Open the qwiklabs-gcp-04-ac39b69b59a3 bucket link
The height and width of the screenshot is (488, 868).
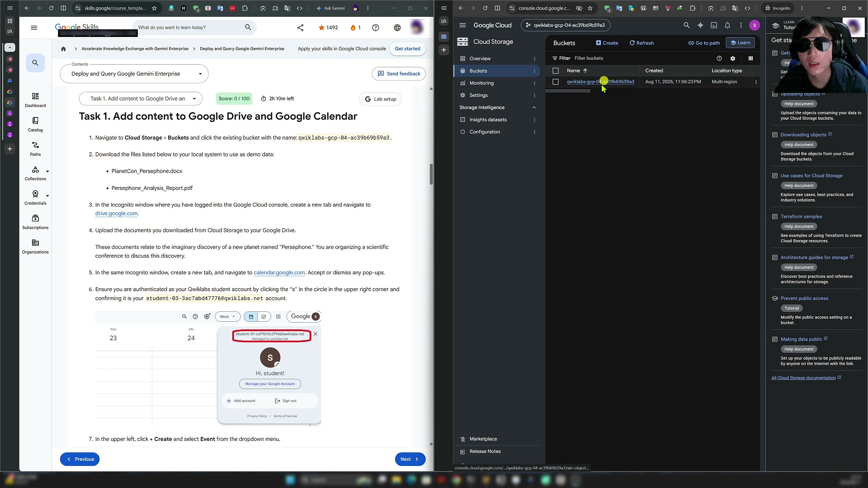tap(600, 82)
